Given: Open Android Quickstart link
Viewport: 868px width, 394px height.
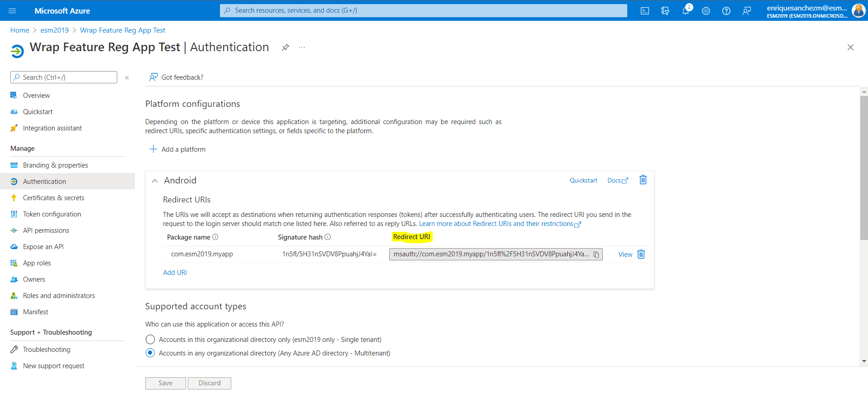Looking at the screenshot, I should (x=583, y=180).
